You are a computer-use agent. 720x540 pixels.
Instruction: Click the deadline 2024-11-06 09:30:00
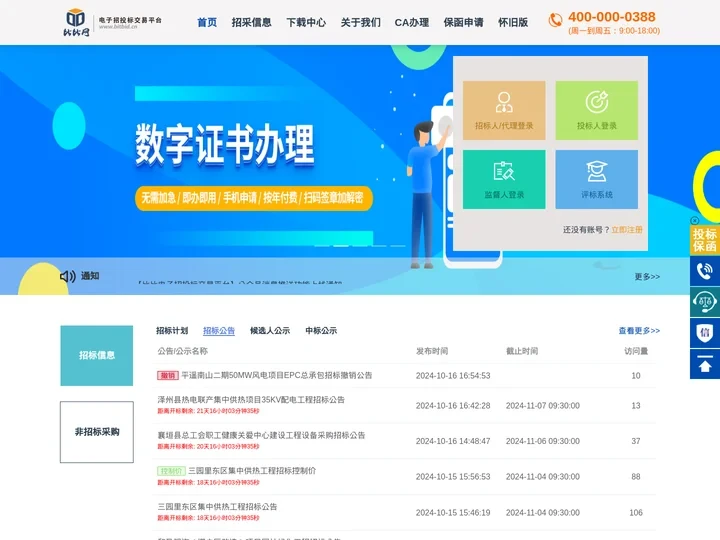543,441
